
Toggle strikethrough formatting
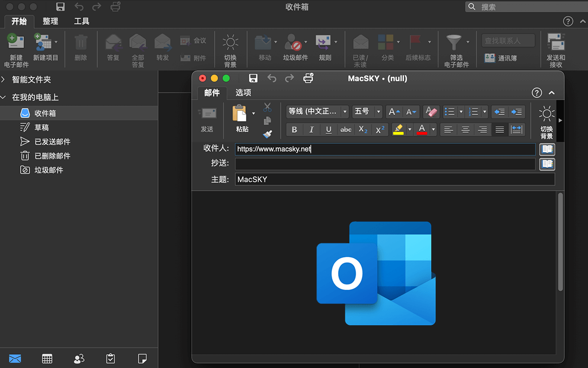(345, 130)
